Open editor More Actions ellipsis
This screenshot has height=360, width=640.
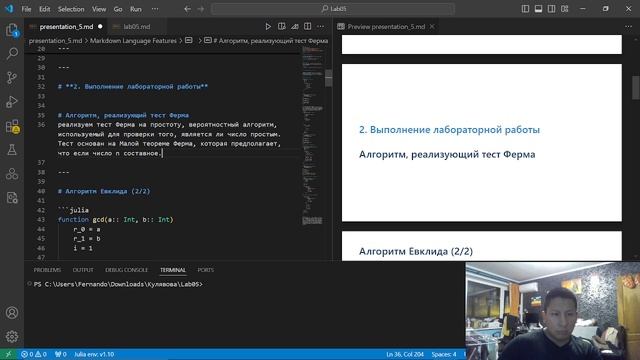[x=321, y=27]
